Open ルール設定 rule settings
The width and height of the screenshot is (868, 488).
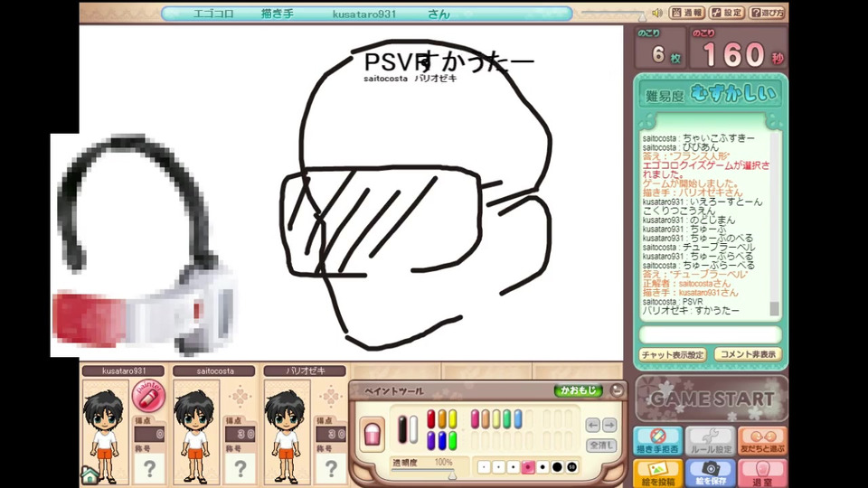[x=711, y=441]
